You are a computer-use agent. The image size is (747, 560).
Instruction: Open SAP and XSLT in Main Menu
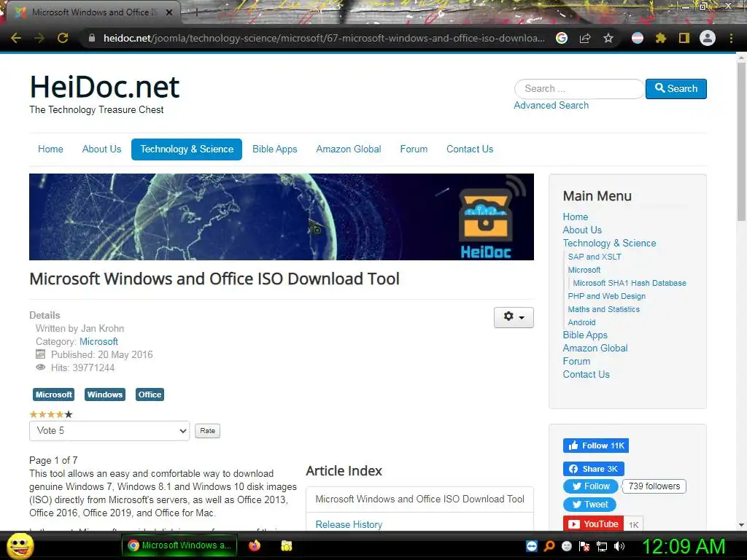point(595,257)
